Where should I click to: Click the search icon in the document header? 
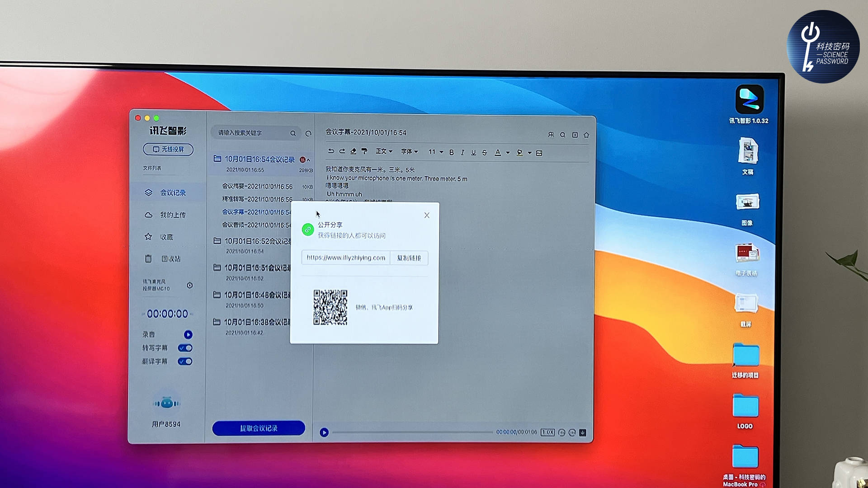[x=563, y=135]
